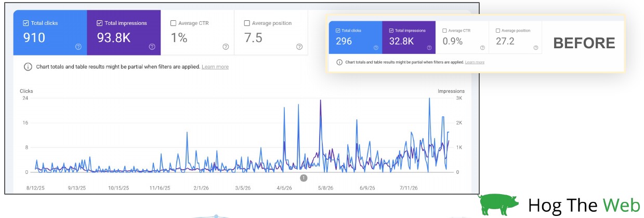Click the Impressions axis title on chart

(451, 91)
